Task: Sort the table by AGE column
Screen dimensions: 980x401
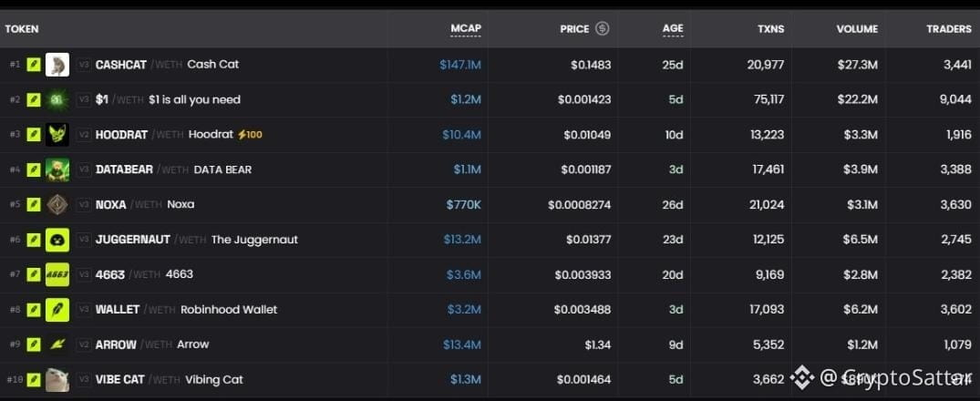Action: click(x=673, y=29)
